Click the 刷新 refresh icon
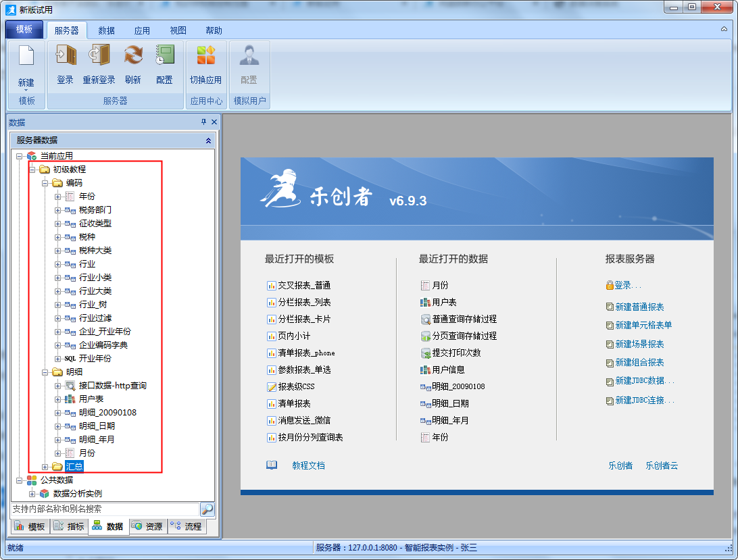This screenshot has height=560, width=738. 133,55
